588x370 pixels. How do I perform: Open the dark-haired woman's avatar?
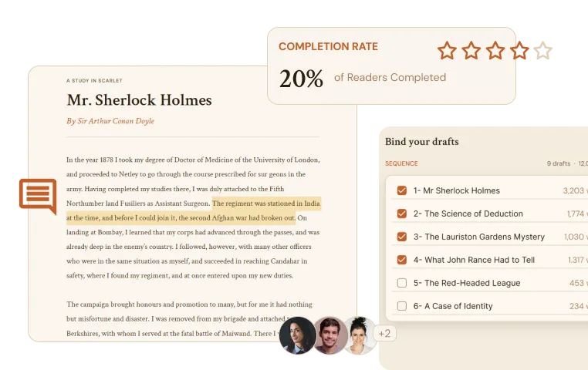pyautogui.click(x=297, y=335)
